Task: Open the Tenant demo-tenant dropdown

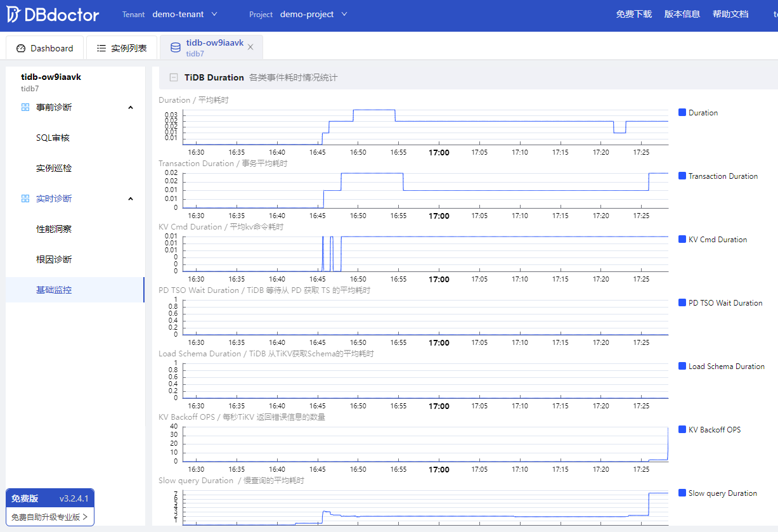Action: pyautogui.click(x=185, y=15)
